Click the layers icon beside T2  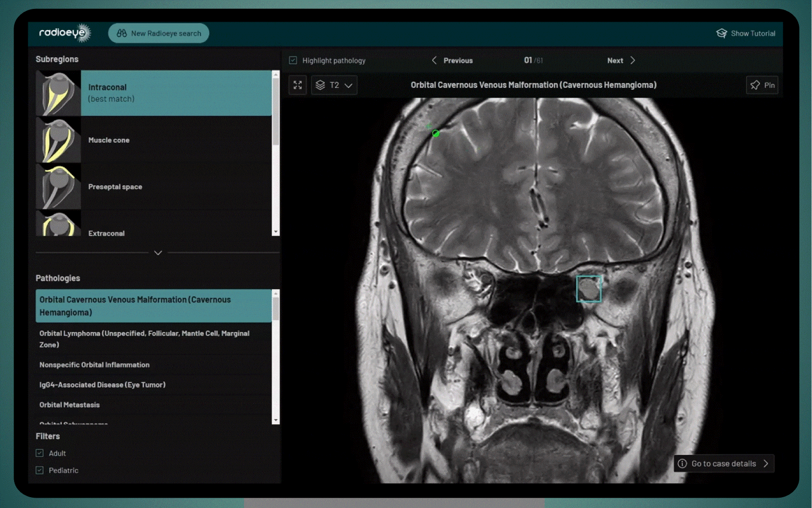320,85
